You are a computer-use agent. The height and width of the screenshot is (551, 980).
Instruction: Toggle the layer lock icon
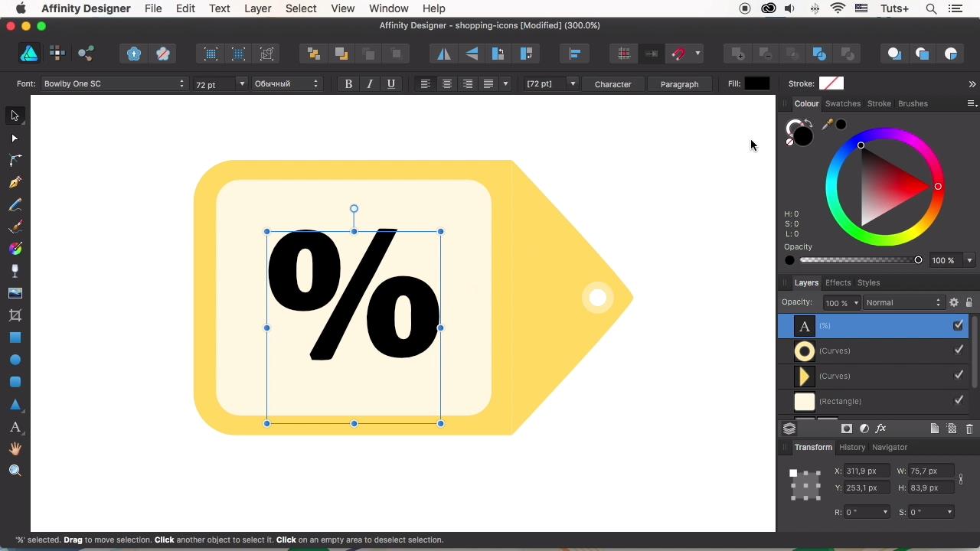tap(969, 302)
